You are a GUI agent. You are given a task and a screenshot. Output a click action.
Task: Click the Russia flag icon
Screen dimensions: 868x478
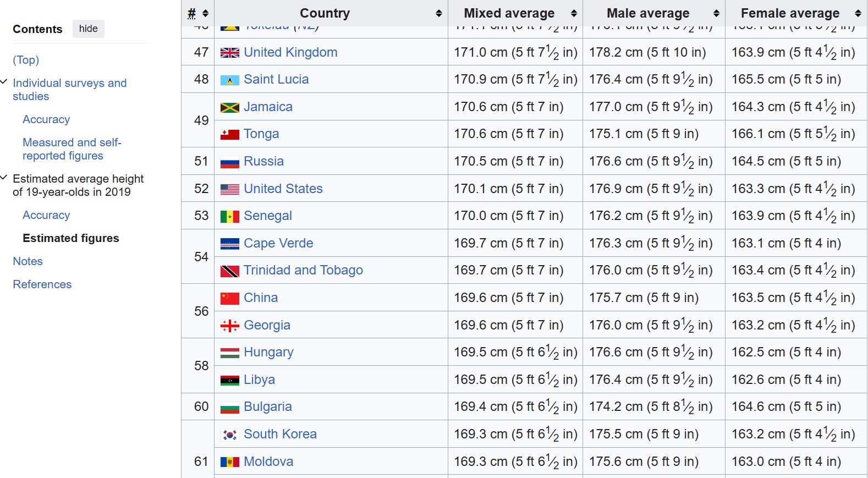(x=229, y=162)
